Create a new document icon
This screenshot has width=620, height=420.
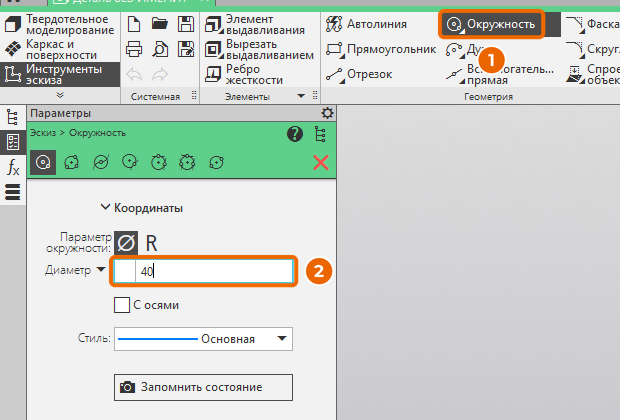(x=134, y=25)
